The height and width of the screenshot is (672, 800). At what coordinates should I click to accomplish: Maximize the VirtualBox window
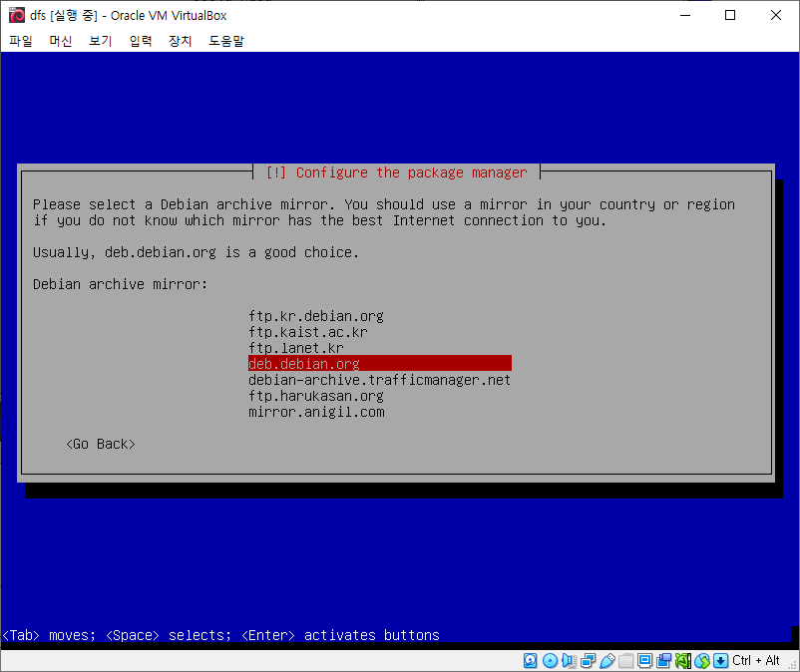tap(730, 15)
